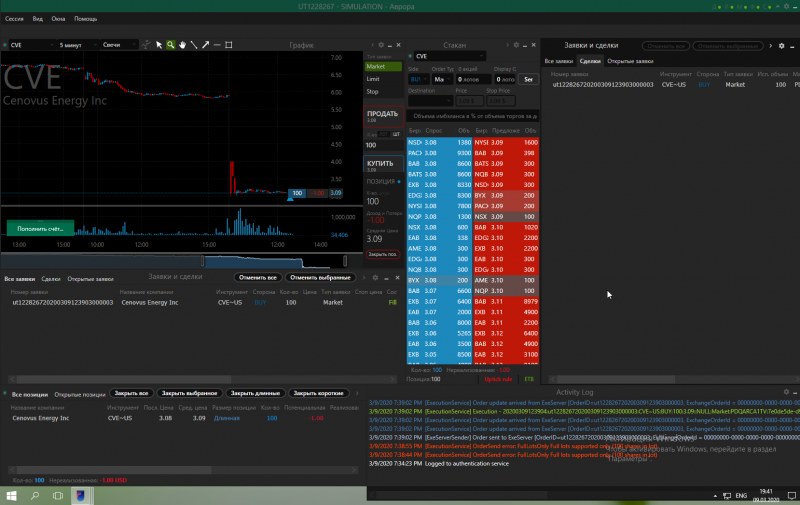Select the rectangle drawing tool
Image resolution: width=800 pixels, height=505 pixels.
(x=229, y=45)
